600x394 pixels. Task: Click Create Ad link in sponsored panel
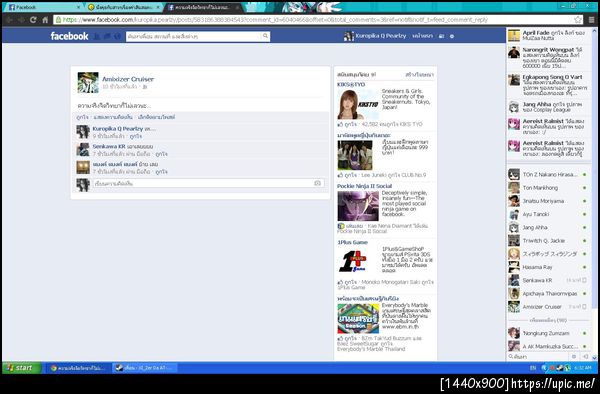tap(419, 75)
